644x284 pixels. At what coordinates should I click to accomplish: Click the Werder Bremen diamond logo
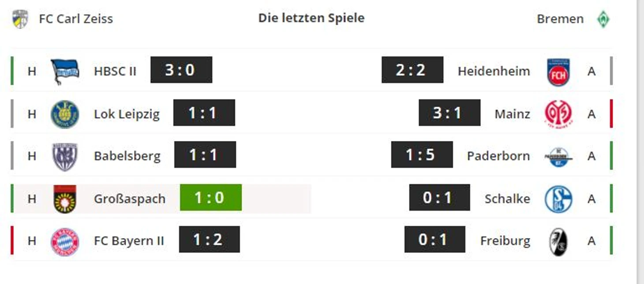603,19
